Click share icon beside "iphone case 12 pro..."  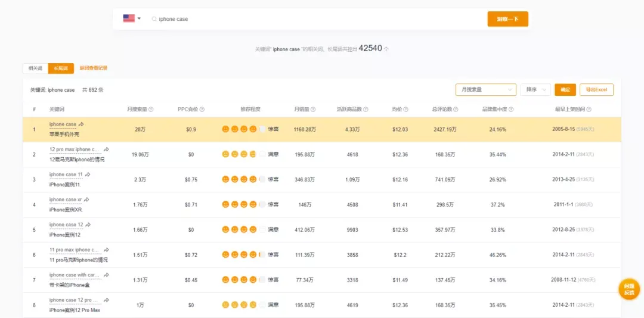point(106,300)
